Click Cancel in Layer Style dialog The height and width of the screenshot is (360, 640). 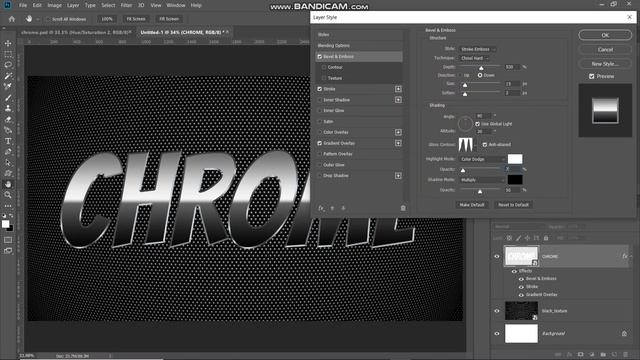605,49
